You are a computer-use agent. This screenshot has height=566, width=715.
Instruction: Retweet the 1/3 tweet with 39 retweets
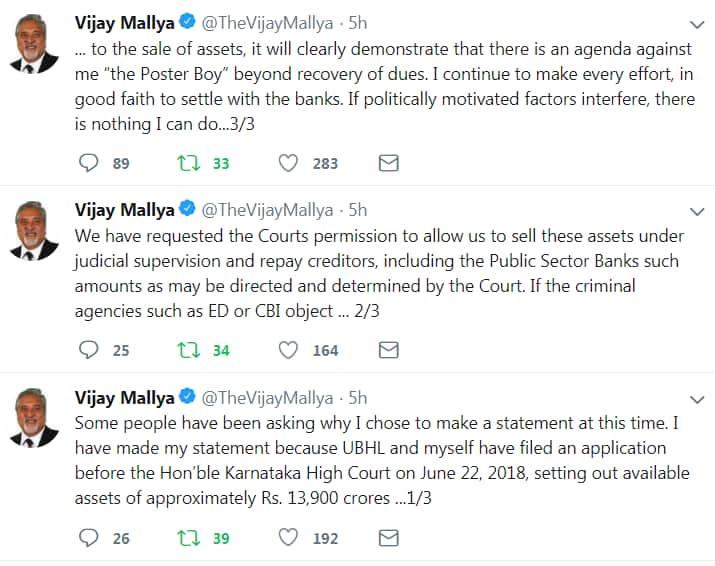click(x=188, y=538)
